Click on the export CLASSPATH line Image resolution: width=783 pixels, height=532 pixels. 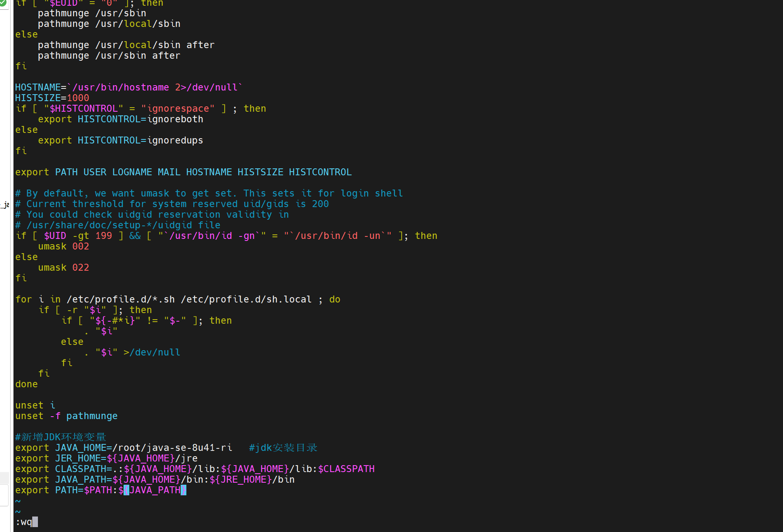pyautogui.click(x=195, y=469)
